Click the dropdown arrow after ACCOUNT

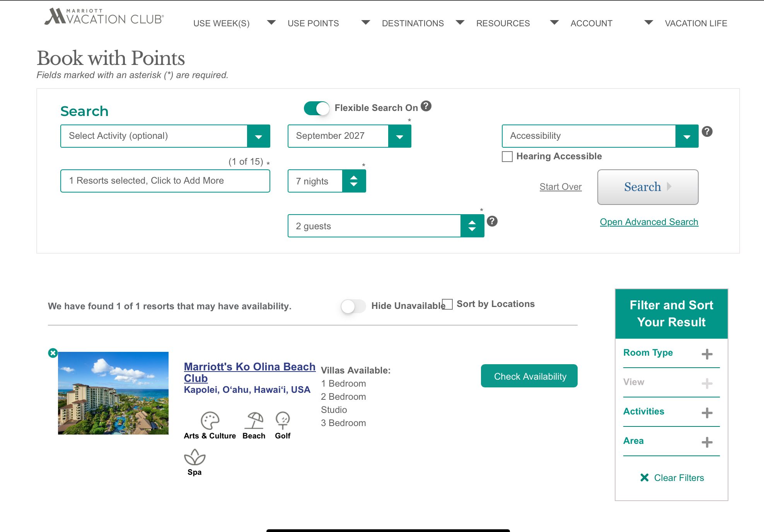(x=649, y=22)
